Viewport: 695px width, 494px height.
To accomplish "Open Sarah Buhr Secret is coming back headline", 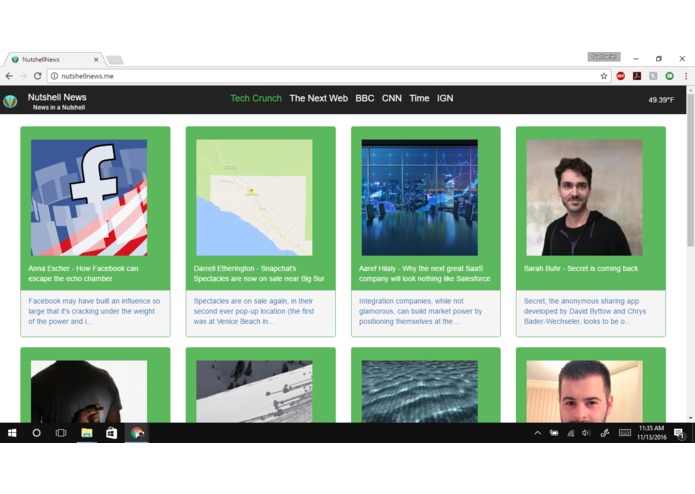I will (581, 268).
